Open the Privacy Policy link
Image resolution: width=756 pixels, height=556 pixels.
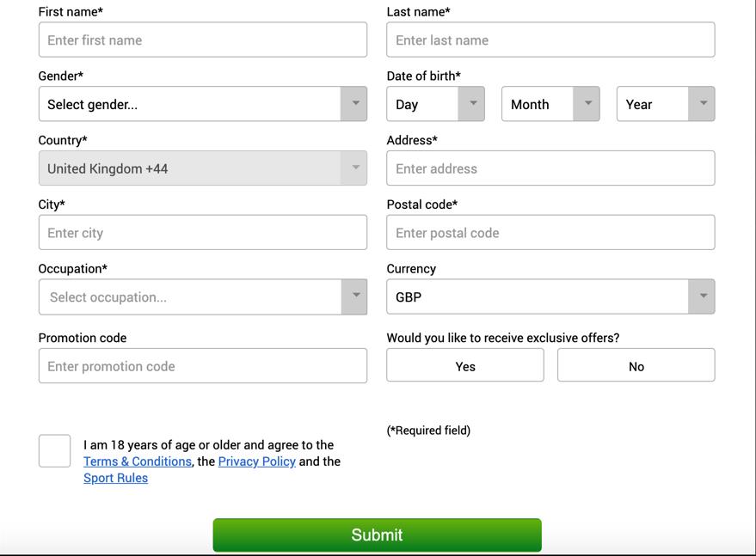tap(256, 461)
